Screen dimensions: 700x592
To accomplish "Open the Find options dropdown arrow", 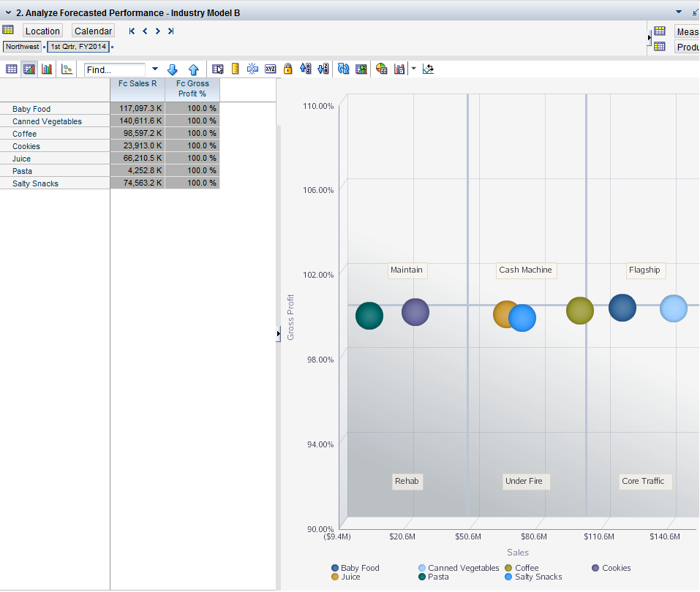I will coord(154,69).
